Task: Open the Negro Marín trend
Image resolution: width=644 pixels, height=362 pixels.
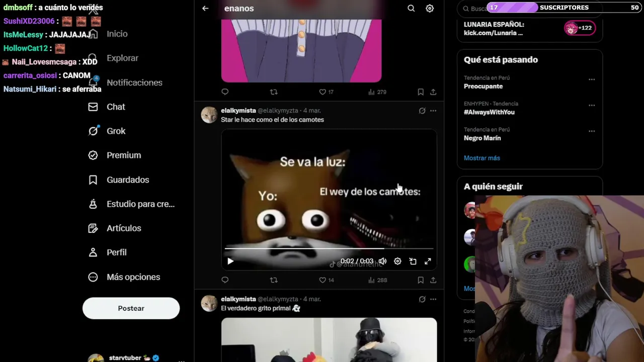Action: point(482,138)
